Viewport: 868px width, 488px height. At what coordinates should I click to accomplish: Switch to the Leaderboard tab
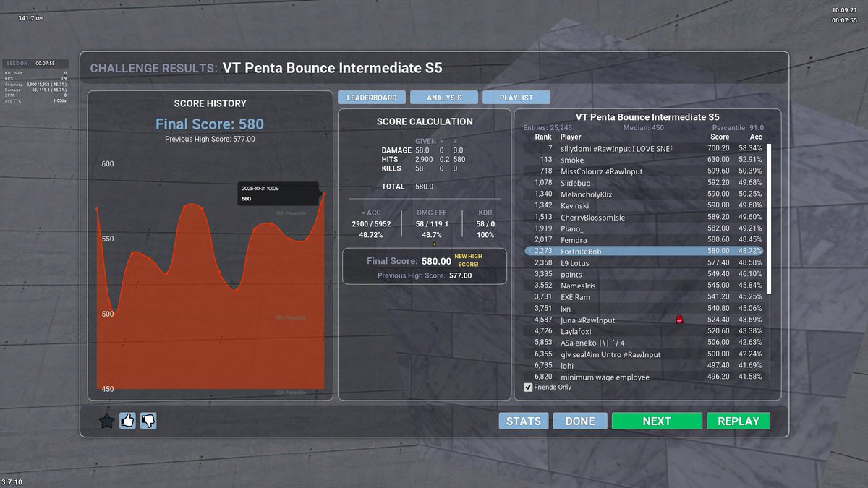[372, 98]
